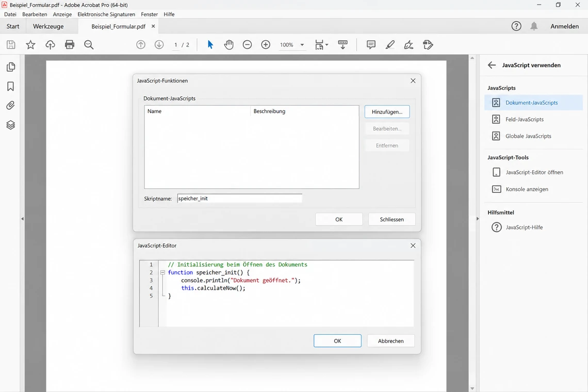This screenshot has width=588, height=392.
Task: Open the Anzeige menu
Action: (62, 14)
